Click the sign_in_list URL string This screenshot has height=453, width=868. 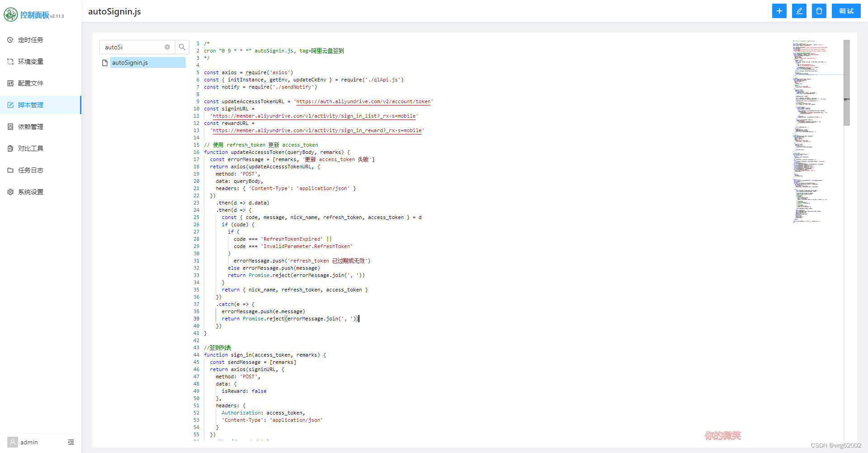pyautogui.click(x=314, y=116)
